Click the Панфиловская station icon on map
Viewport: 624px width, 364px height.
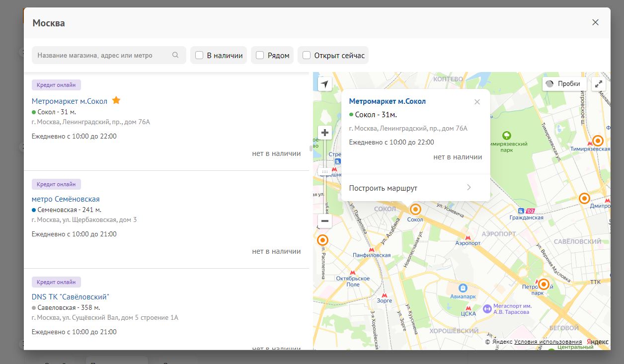tap(371, 249)
